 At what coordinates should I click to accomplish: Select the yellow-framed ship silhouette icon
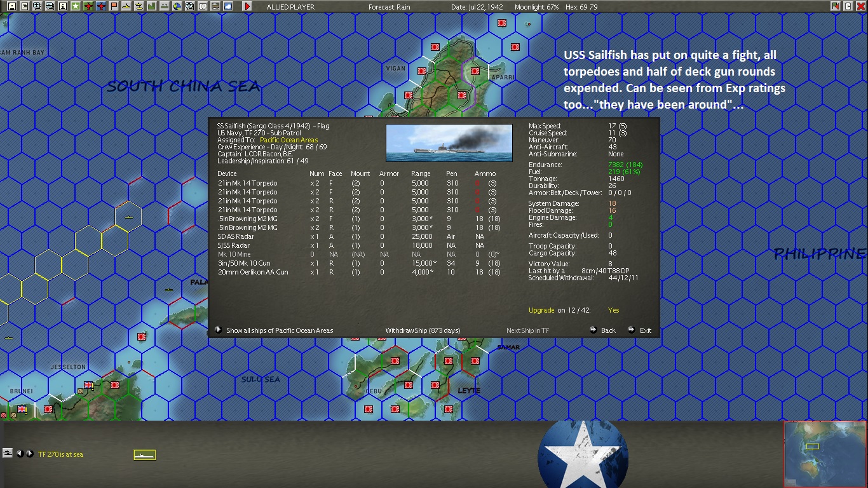tap(145, 454)
